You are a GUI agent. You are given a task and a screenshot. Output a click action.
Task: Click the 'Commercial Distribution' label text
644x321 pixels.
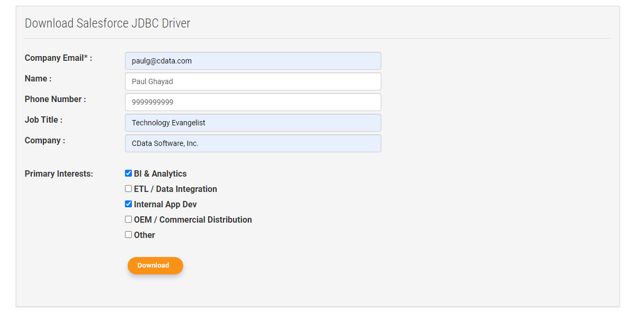[205, 220]
